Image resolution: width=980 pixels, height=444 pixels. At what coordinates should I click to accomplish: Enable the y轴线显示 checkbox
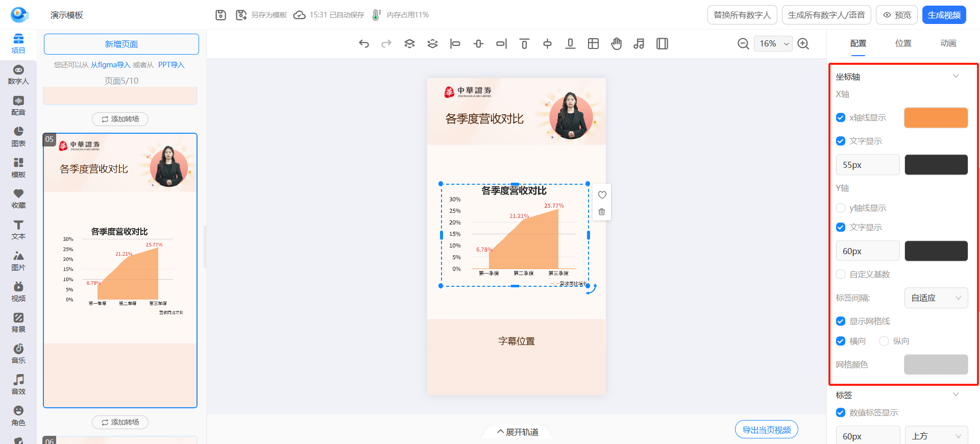click(841, 208)
